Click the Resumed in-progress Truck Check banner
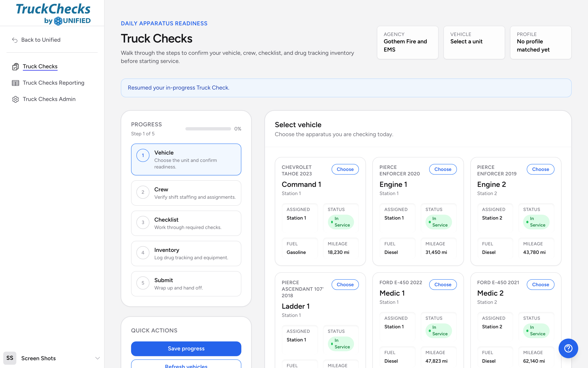 pyautogui.click(x=346, y=88)
